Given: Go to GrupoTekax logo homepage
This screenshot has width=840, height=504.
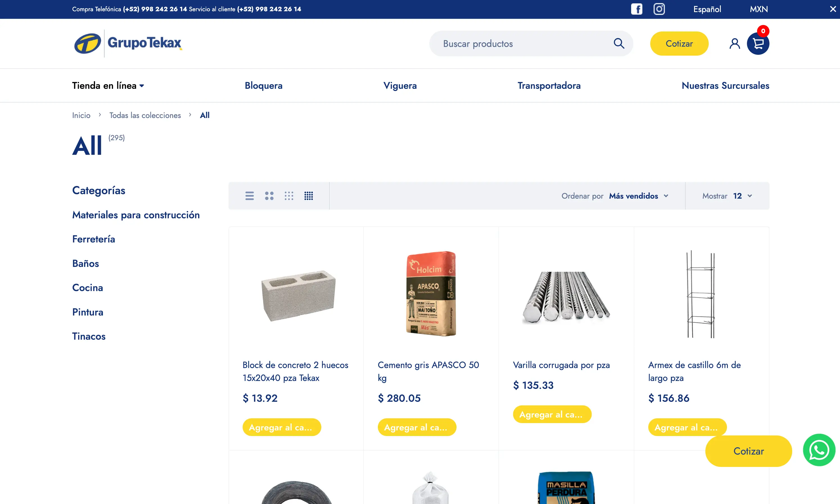Looking at the screenshot, I should (x=128, y=44).
